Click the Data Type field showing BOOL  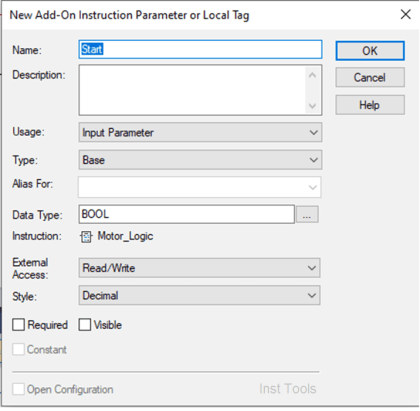pyautogui.click(x=187, y=214)
